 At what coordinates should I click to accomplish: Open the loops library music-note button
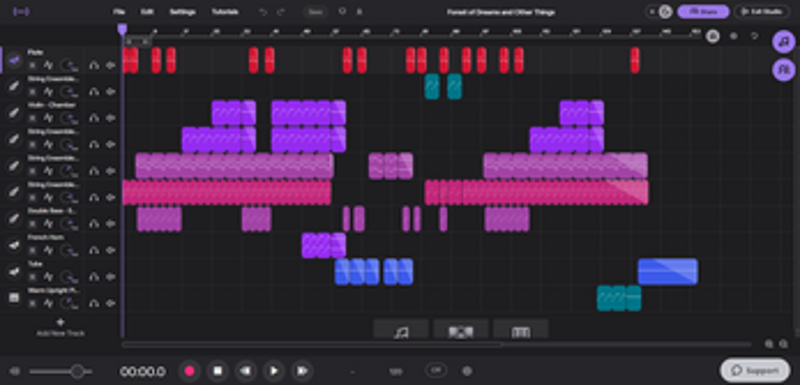point(784,42)
